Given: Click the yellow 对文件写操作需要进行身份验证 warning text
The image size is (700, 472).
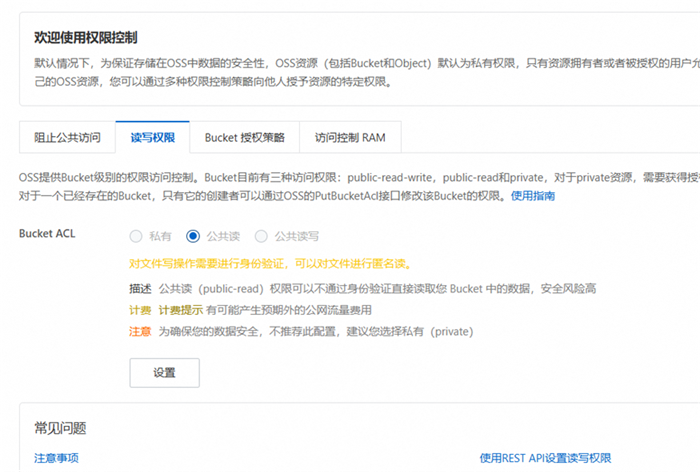Looking at the screenshot, I should pos(270,264).
